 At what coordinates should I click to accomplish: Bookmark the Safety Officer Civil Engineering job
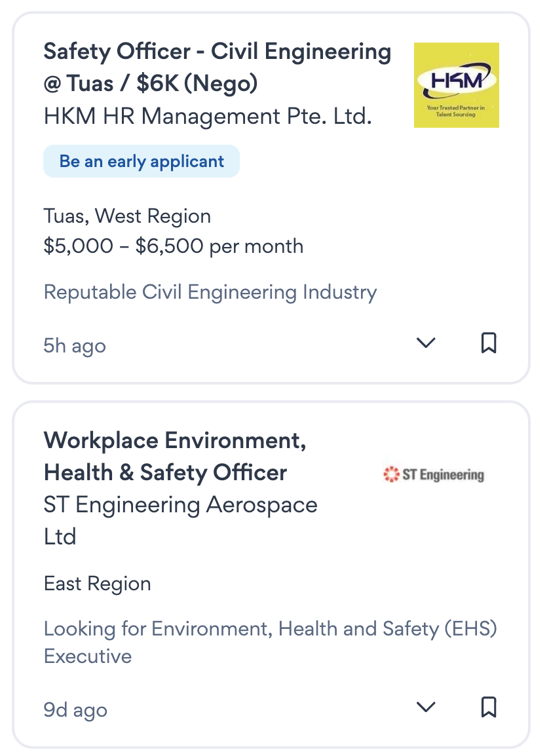(488, 343)
